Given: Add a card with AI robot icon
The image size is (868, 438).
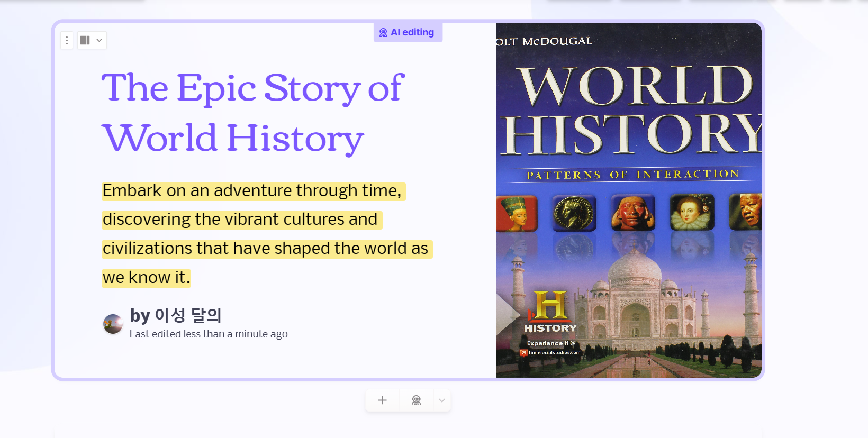Looking at the screenshot, I should (416, 400).
